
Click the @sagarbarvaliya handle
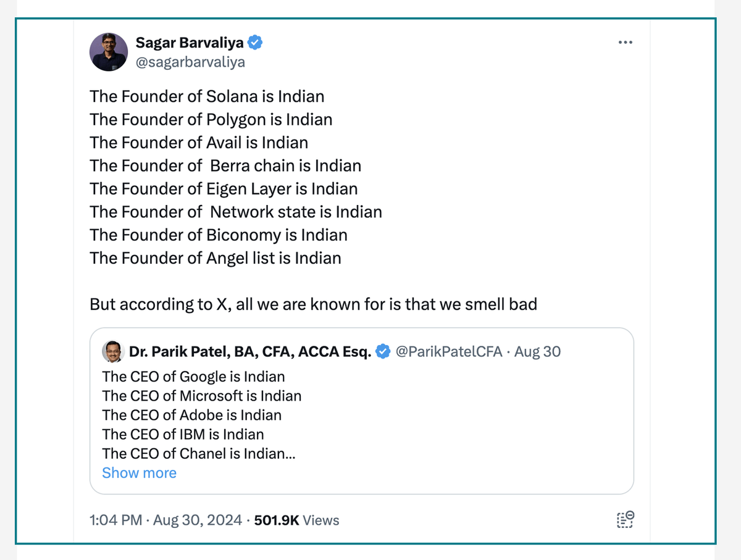click(191, 62)
